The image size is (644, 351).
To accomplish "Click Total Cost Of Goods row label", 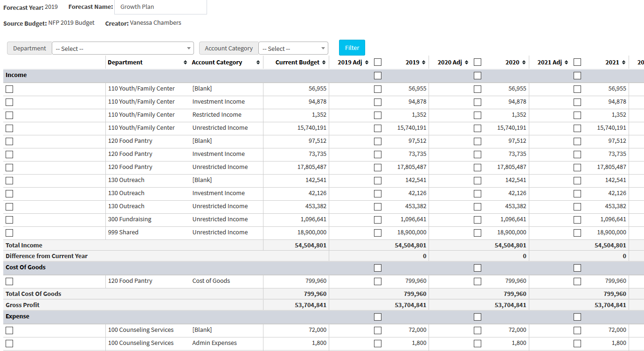I will coord(33,294).
